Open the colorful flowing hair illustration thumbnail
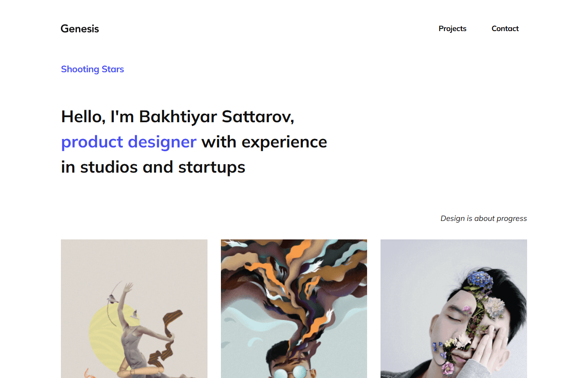 tap(294, 309)
